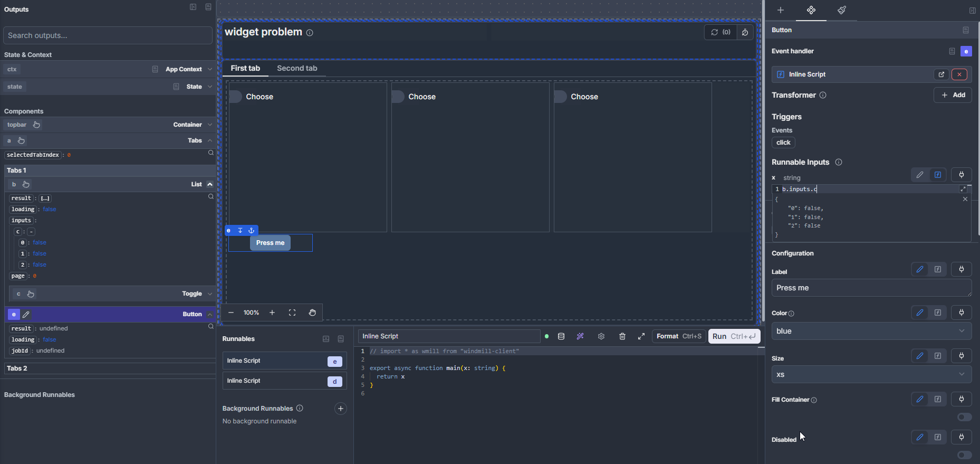Click the search icon beside selectedTabIndex
This screenshot has width=980, height=464.
click(x=211, y=153)
